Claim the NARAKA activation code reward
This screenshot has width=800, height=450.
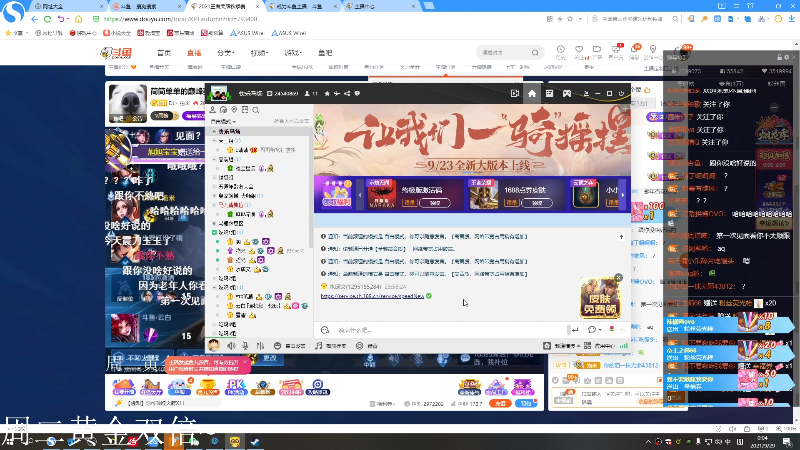pos(435,203)
